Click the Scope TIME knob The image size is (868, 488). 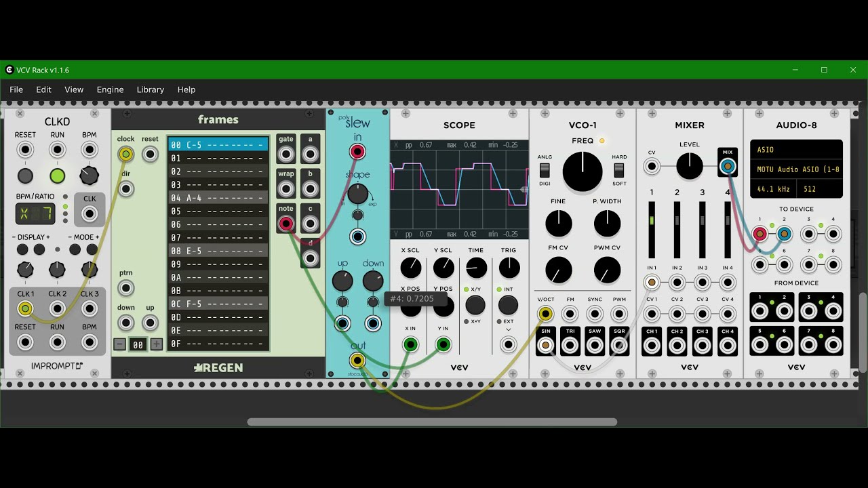click(x=476, y=268)
